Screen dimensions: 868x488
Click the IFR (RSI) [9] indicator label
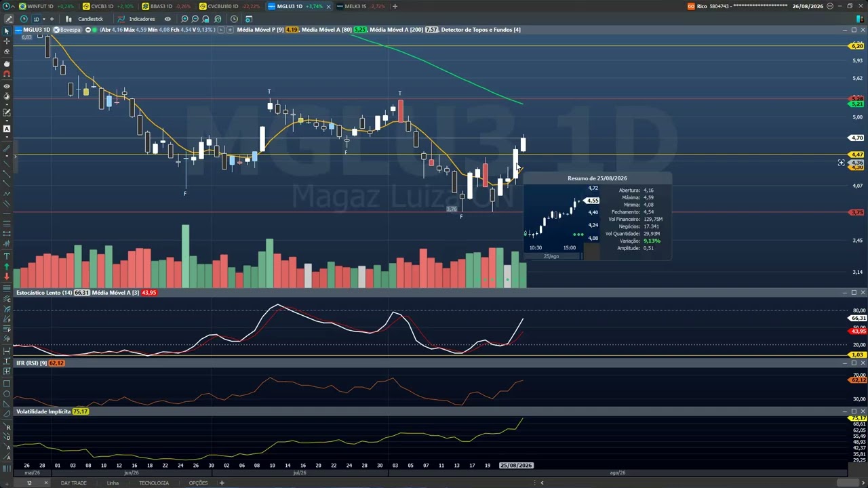tap(31, 363)
